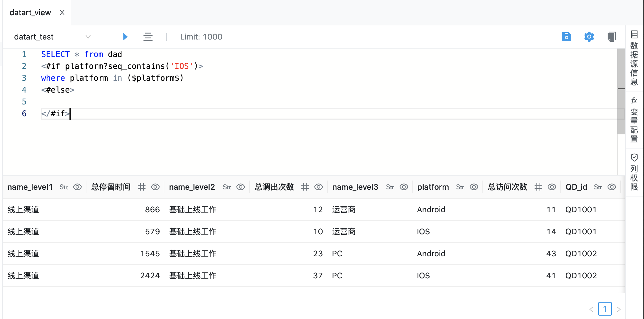Image resolution: width=644 pixels, height=319 pixels.
Task: Save the view with the disk icon
Action: (x=566, y=37)
